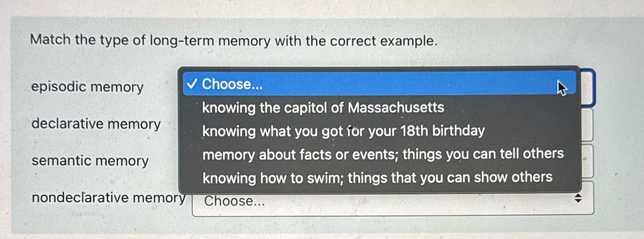Screen dimensions: 644x239
Task: Select the episodic memory label
Action: [87, 87]
